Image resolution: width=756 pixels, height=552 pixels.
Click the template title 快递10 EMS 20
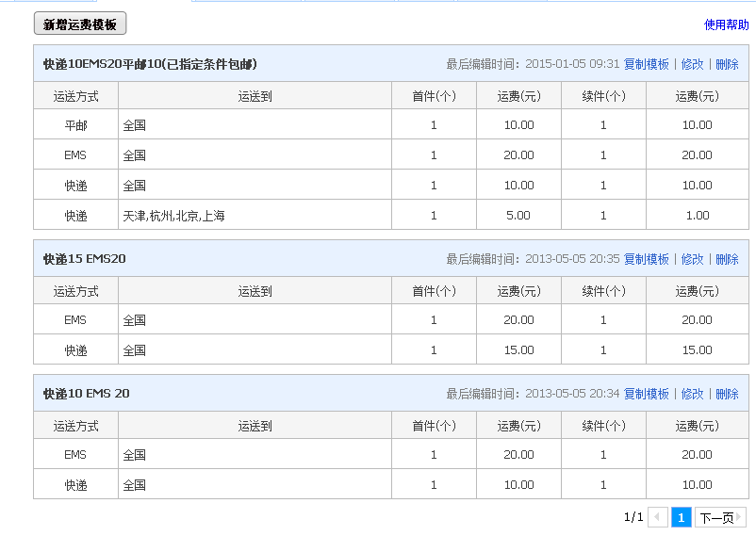coord(87,394)
